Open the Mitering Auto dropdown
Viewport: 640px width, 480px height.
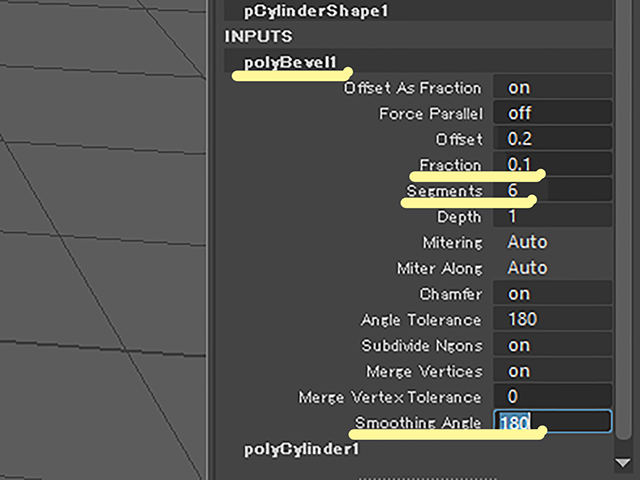[552, 242]
